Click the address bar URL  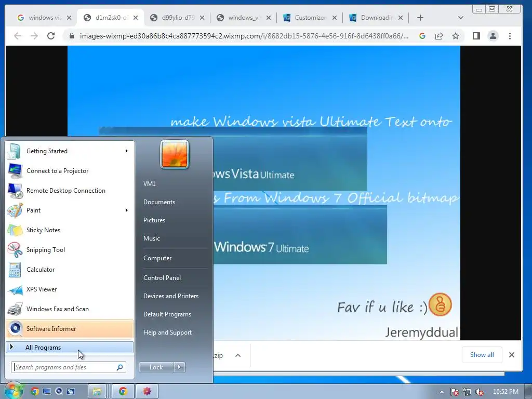coord(244,36)
